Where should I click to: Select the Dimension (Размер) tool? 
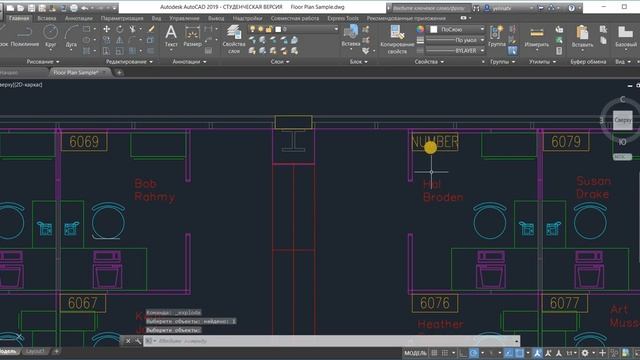192,36
